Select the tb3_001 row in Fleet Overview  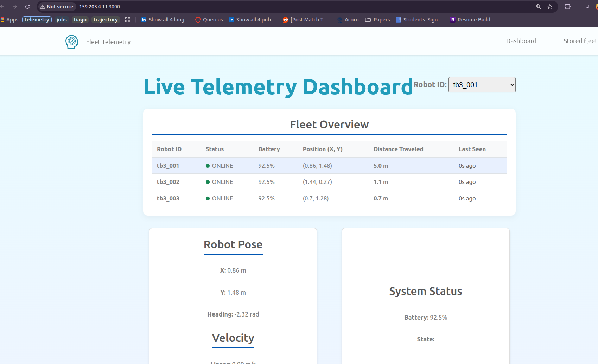[329, 166]
